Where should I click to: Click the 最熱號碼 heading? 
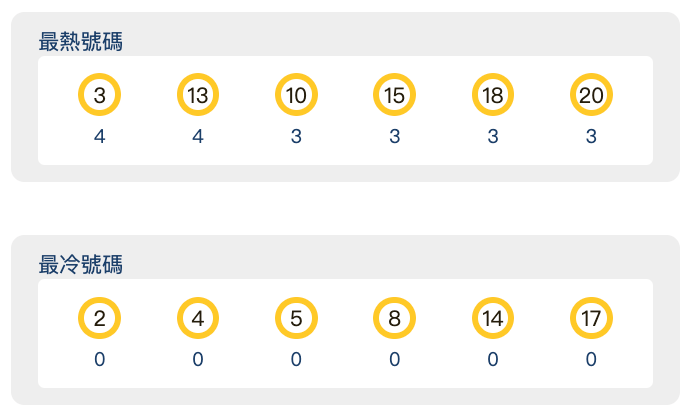(81, 42)
